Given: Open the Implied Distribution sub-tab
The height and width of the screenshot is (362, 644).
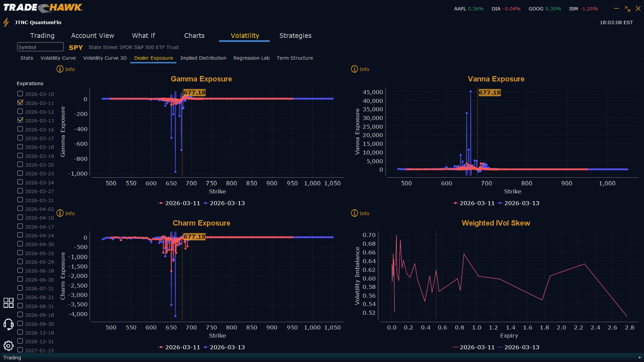Looking at the screenshot, I should click(x=203, y=58).
